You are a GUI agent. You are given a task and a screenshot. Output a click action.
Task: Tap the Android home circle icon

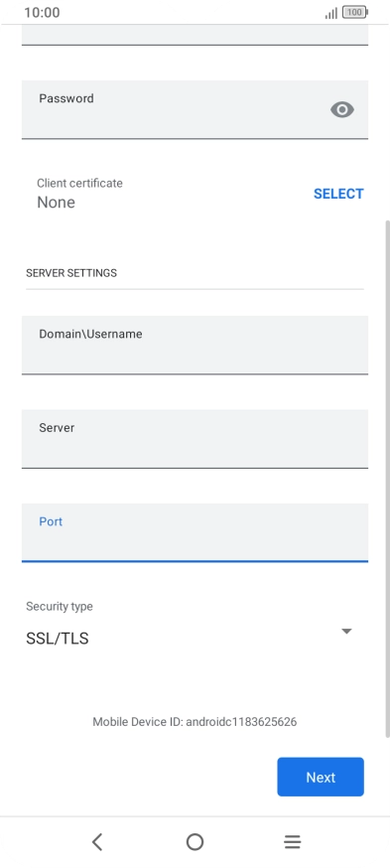pos(195,842)
